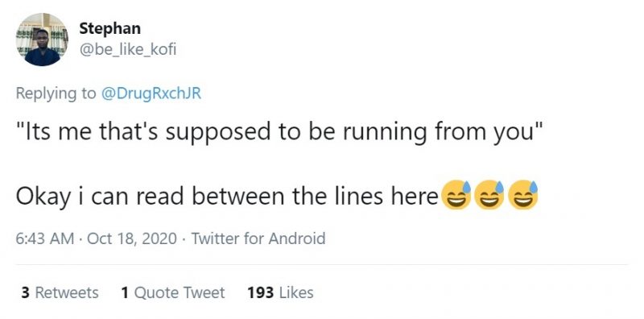This screenshot has width=644, height=319.
Task: Open the 6:43 AM timestamp
Action: (x=45, y=238)
